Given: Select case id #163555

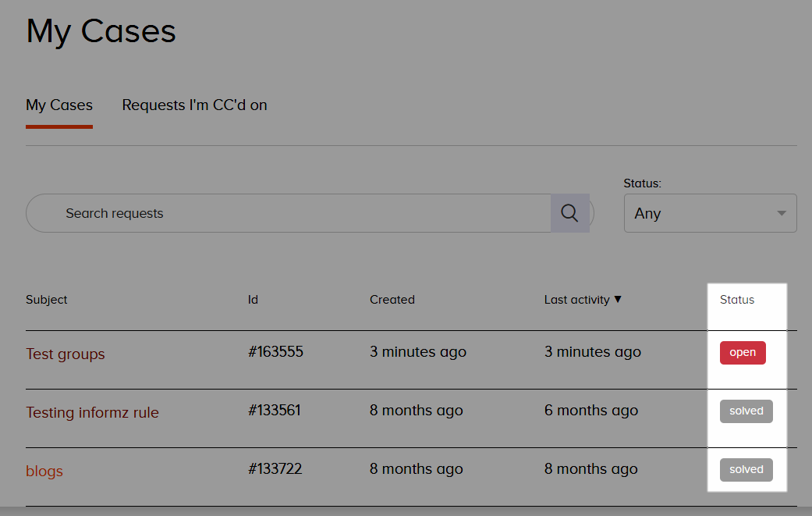Looking at the screenshot, I should coord(275,352).
